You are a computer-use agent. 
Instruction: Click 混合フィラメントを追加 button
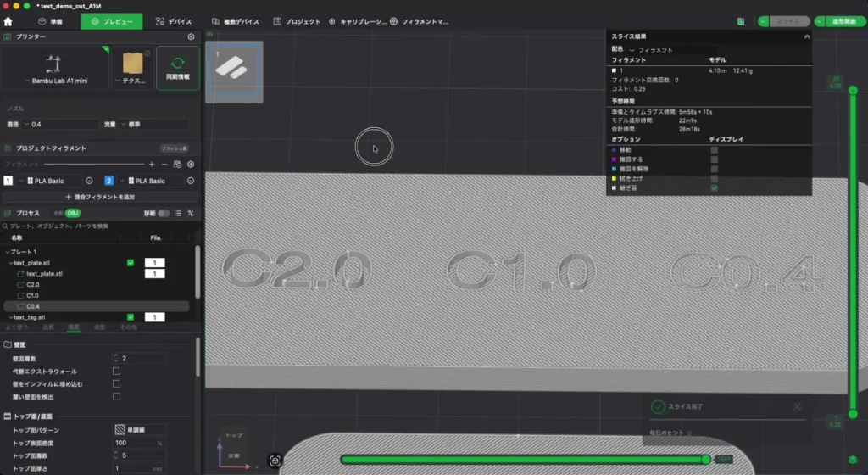tap(100, 197)
